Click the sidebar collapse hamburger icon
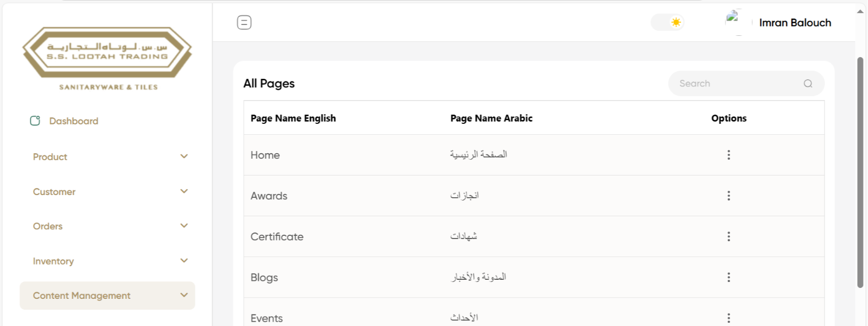Screen dimensions: 868x326 [244, 22]
